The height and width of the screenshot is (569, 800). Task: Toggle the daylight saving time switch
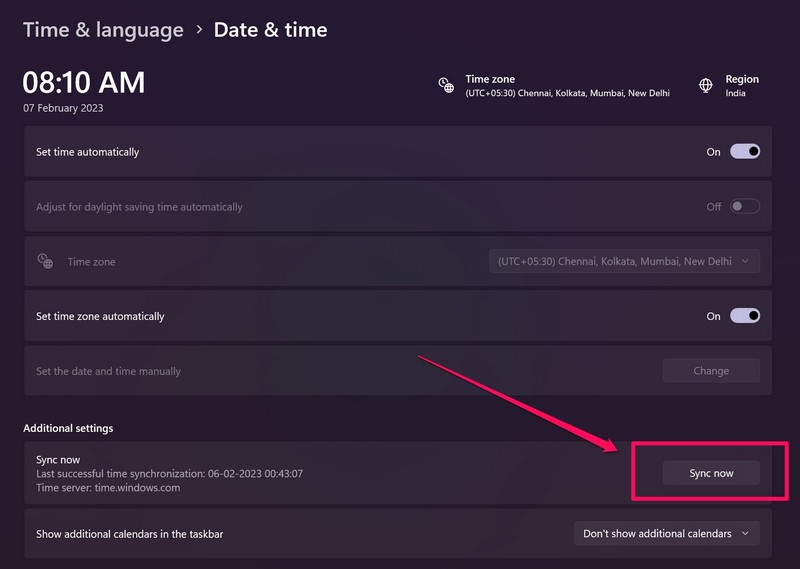click(745, 207)
